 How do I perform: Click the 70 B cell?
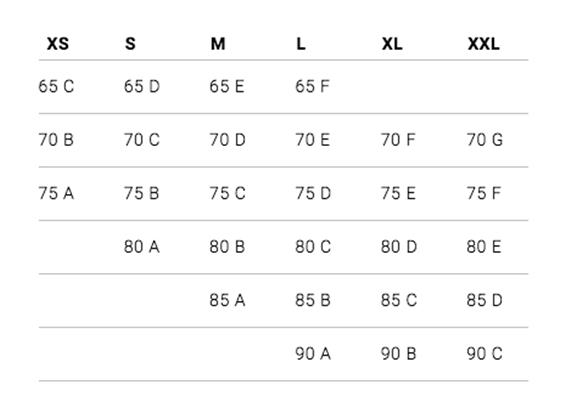click(56, 140)
